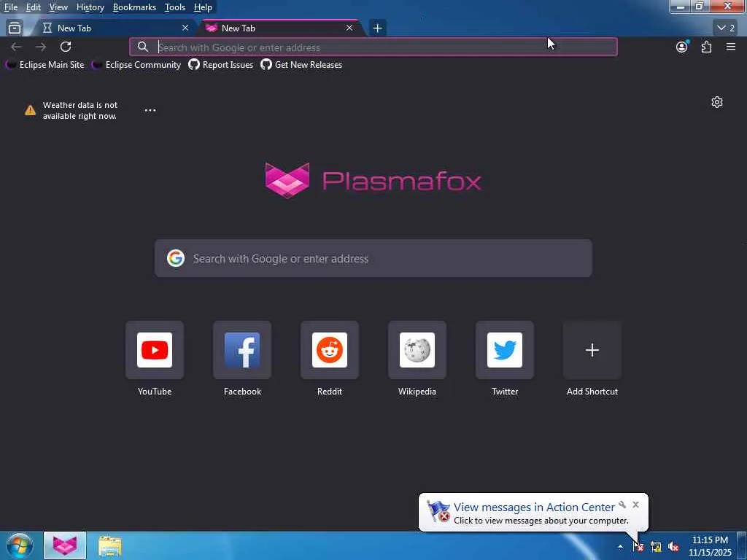Close the first New Tab with hourglass
The image size is (747, 560).
[x=185, y=28]
